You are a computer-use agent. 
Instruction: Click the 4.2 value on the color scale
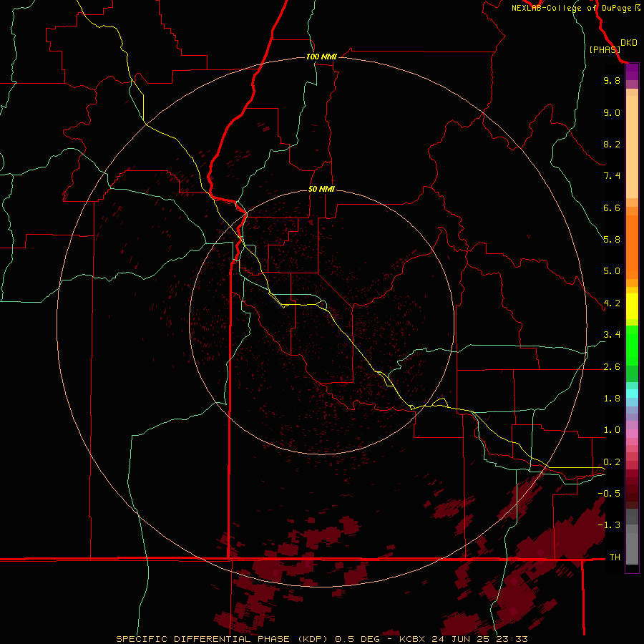click(612, 303)
